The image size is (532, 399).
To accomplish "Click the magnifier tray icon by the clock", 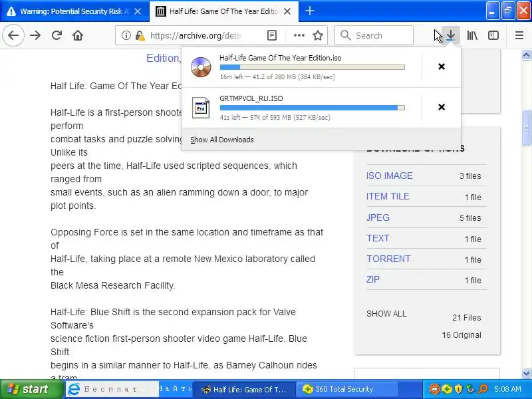I will tap(483, 389).
